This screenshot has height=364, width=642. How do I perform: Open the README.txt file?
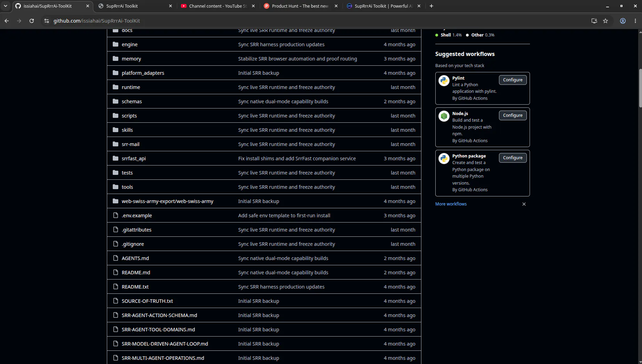135,287
